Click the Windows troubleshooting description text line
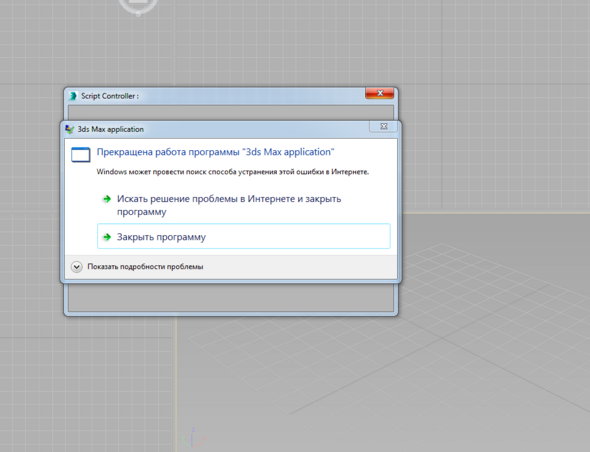The height and width of the screenshot is (452, 590). [x=233, y=172]
